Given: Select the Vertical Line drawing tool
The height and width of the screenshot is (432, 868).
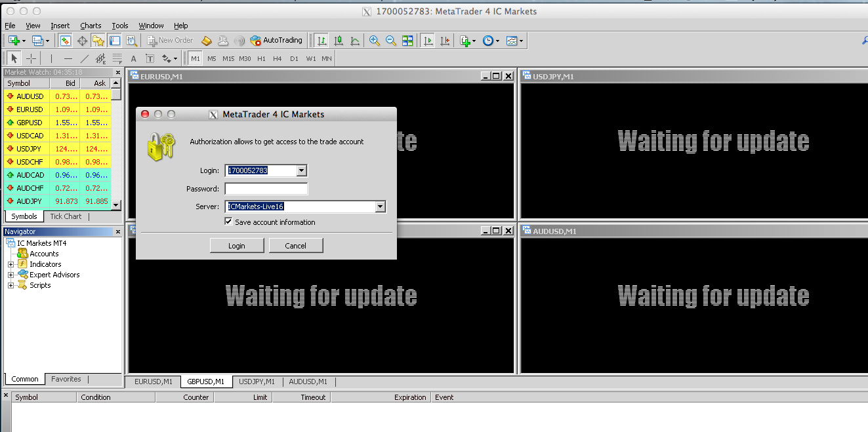Looking at the screenshot, I should pyautogui.click(x=51, y=58).
